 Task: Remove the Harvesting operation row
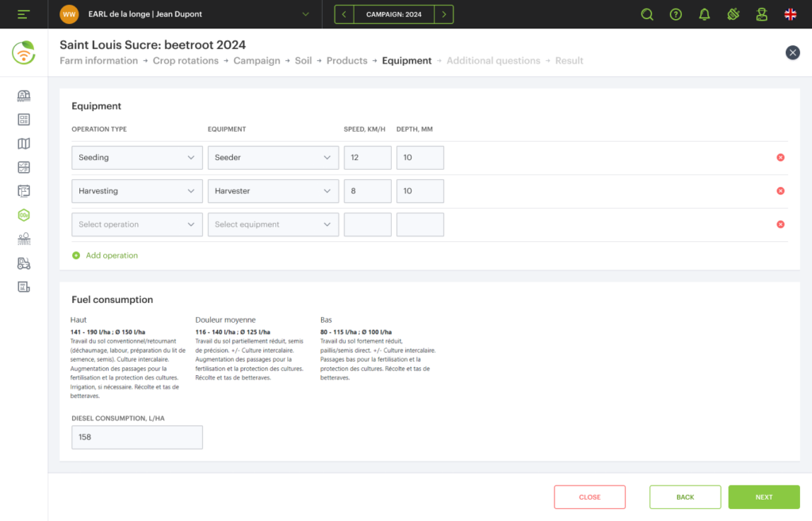coord(780,191)
